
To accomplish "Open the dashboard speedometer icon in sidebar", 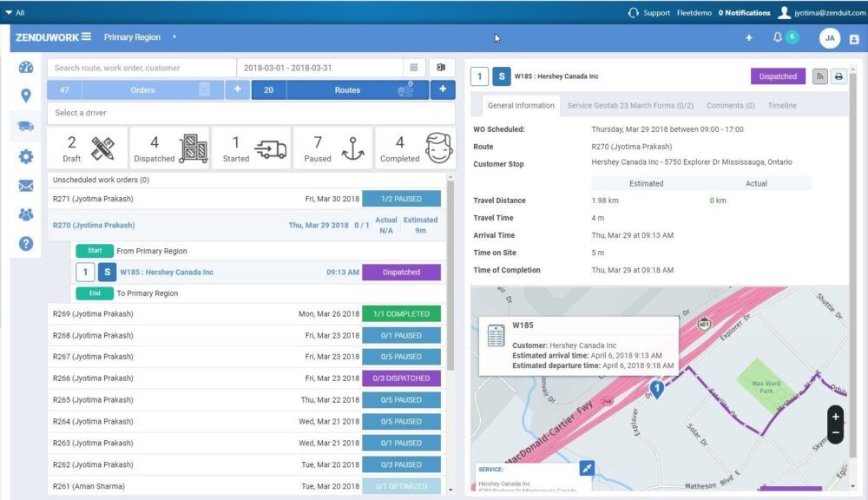I will (x=25, y=66).
